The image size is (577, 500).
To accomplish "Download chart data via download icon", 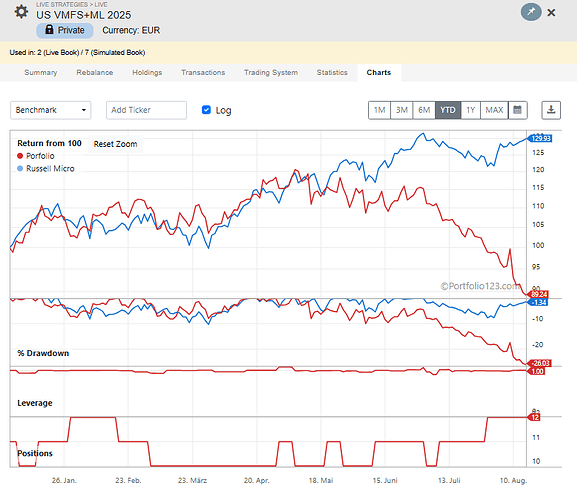I will pyautogui.click(x=551, y=110).
